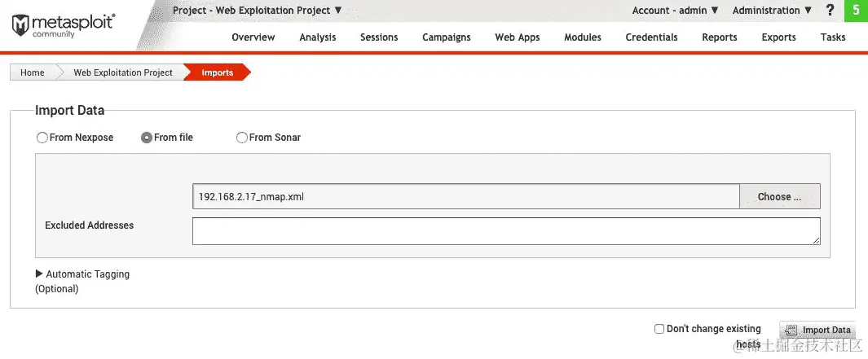Click the Metasploit community logo
This screenshot has width=868, height=359.
[63, 25]
